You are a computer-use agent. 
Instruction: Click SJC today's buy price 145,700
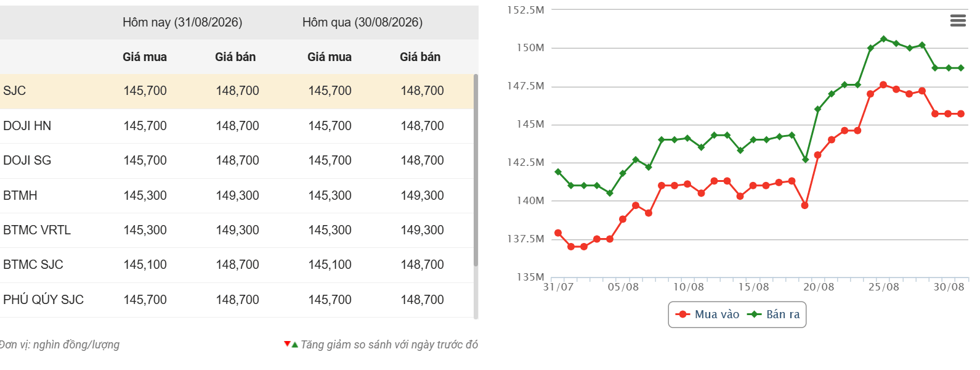[145, 91]
